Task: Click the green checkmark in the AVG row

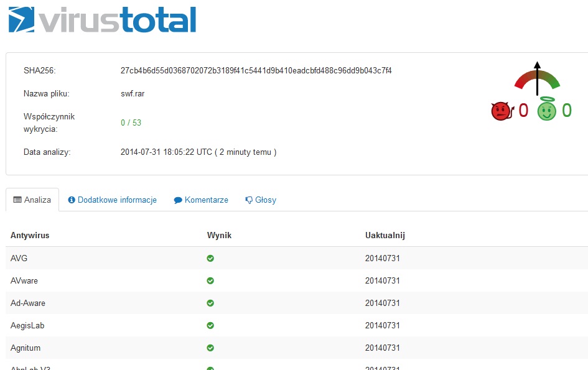Action: (x=210, y=258)
